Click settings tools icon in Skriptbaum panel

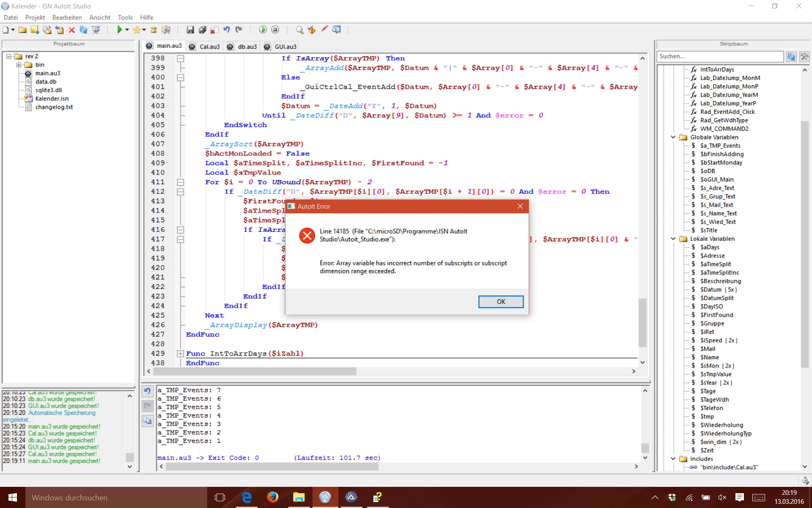tap(804, 56)
